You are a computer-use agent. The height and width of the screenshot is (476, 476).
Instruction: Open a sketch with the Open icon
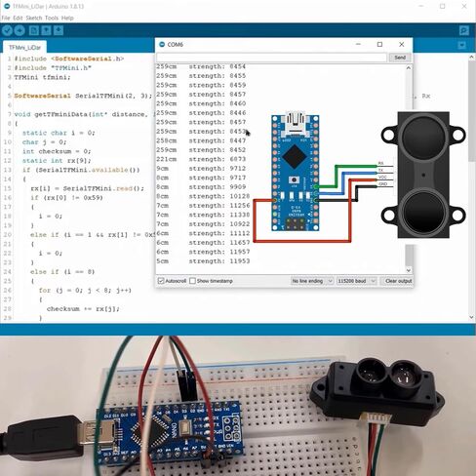[46, 30]
